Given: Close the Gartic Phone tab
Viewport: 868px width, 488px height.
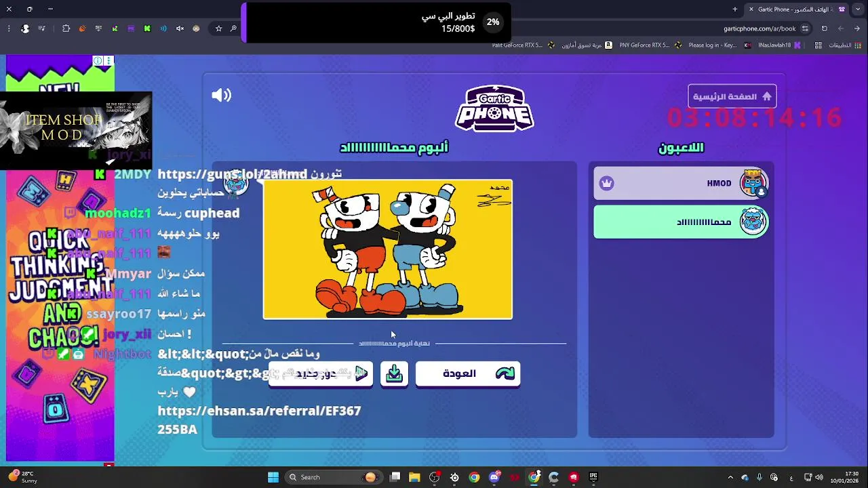Looking at the screenshot, I should [x=751, y=9].
